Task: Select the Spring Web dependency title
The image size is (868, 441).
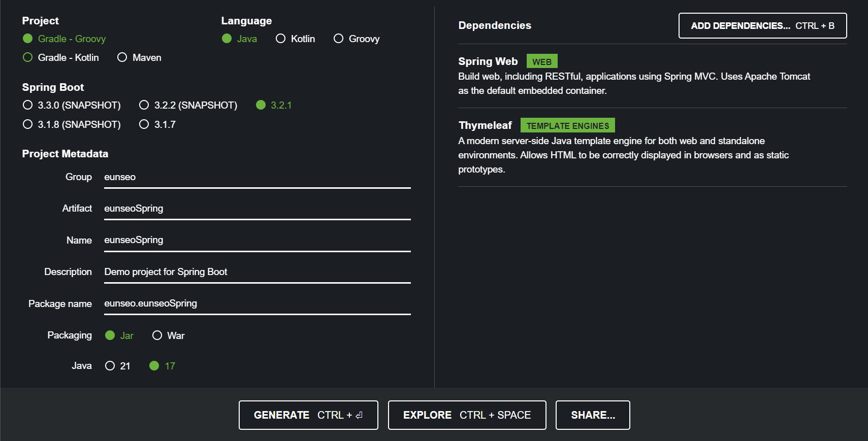Action: (x=488, y=61)
